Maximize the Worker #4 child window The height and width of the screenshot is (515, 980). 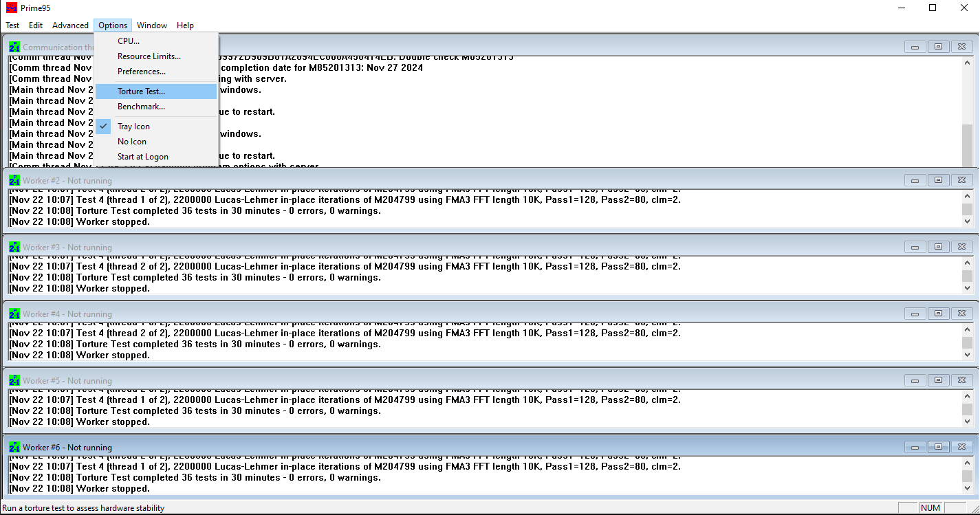click(938, 314)
